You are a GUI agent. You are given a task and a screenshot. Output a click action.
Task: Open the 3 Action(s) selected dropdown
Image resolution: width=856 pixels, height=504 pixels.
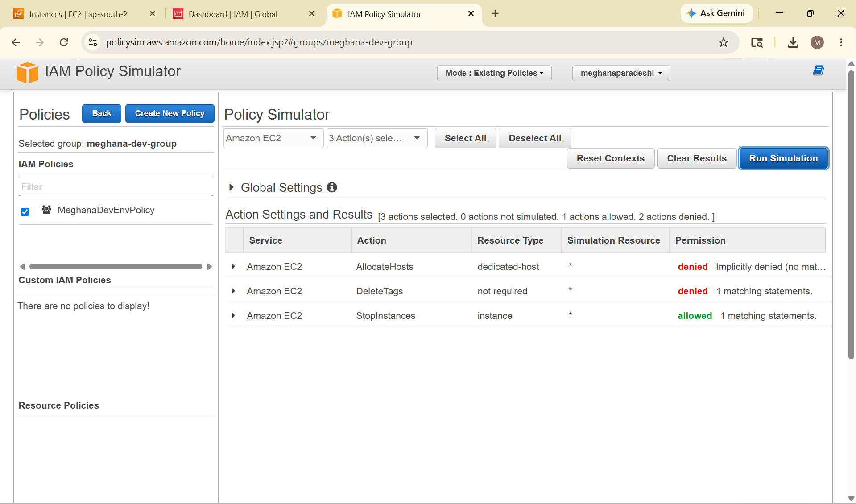coord(376,138)
